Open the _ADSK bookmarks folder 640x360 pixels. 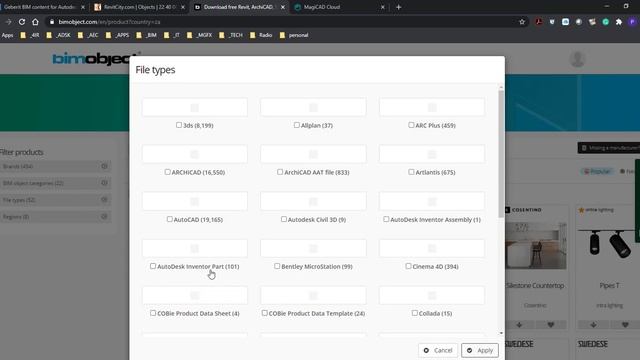click(x=59, y=35)
